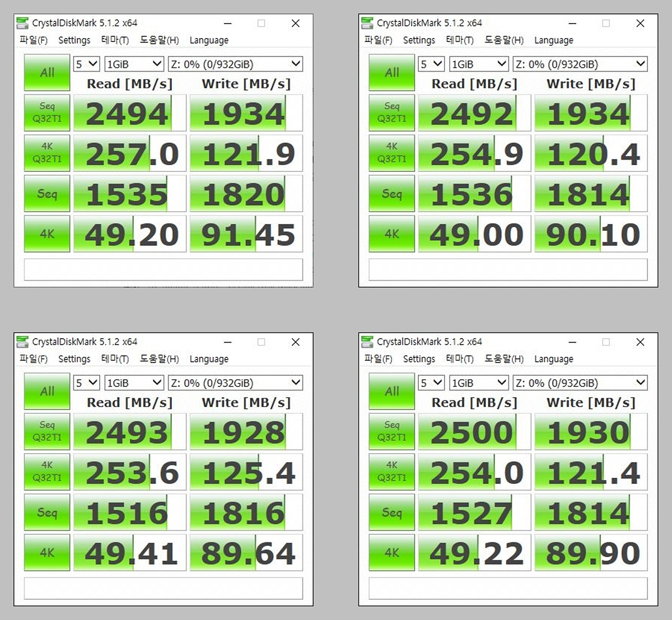Click the 121.9 write result

click(x=246, y=153)
